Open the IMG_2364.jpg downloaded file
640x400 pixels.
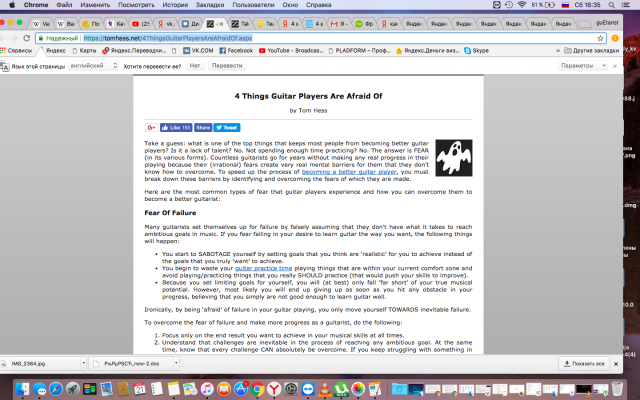(x=40, y=363)
